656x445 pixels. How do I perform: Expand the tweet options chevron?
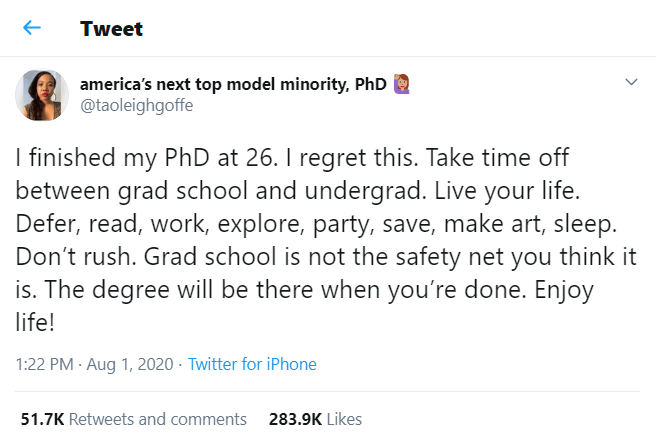click(631, 82)
